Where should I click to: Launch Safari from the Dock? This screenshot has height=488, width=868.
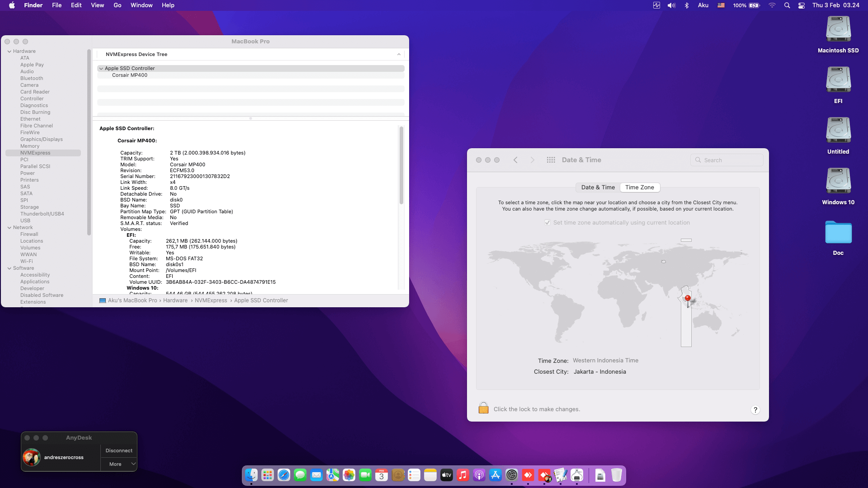284,475
